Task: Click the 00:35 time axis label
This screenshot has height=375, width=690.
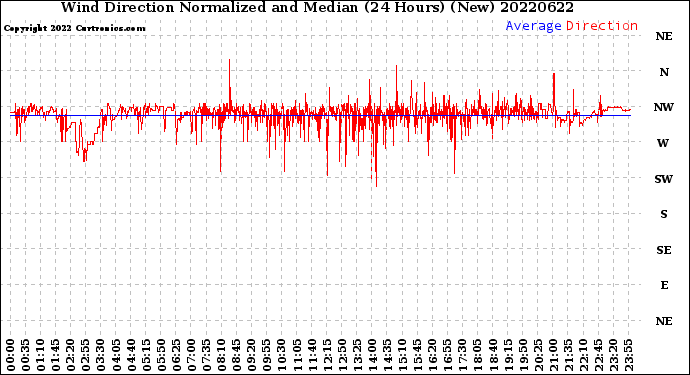Action: point(26,355)
